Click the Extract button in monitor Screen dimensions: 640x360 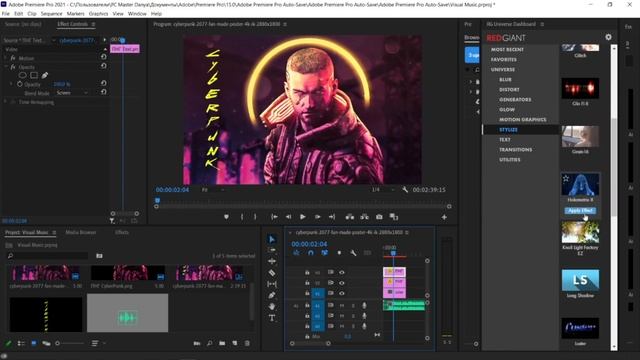[x=364, y=217]
